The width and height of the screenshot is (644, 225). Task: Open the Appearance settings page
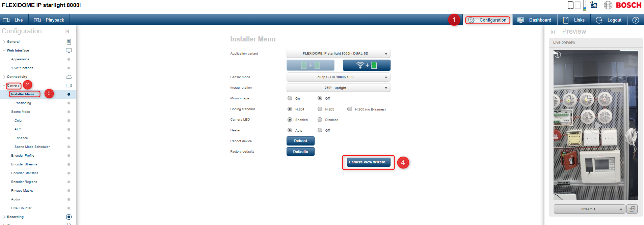[20, 59]
